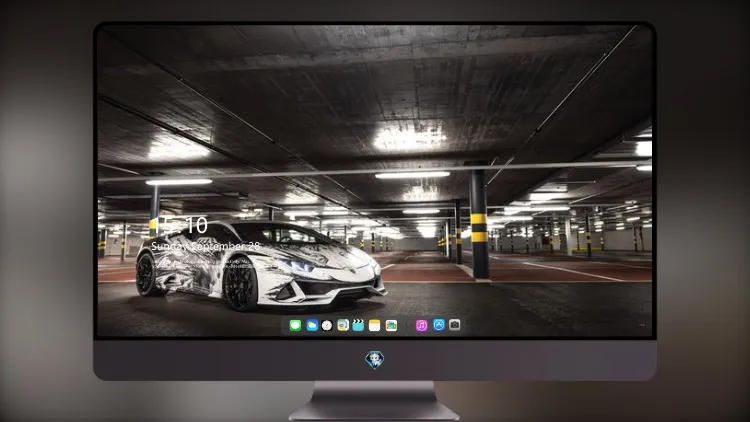
Task: Open the gray Camera app in dock
Action: coord(455,325)
